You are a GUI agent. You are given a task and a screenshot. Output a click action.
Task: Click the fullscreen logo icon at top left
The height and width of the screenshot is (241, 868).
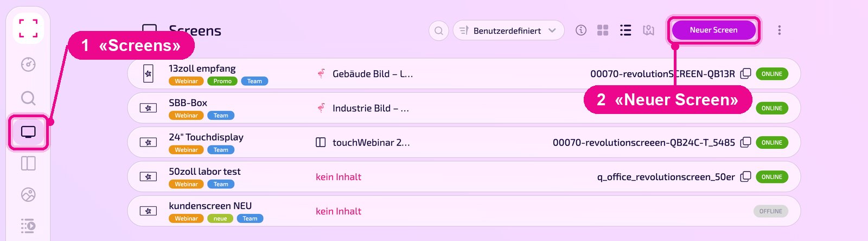[28, 28]
